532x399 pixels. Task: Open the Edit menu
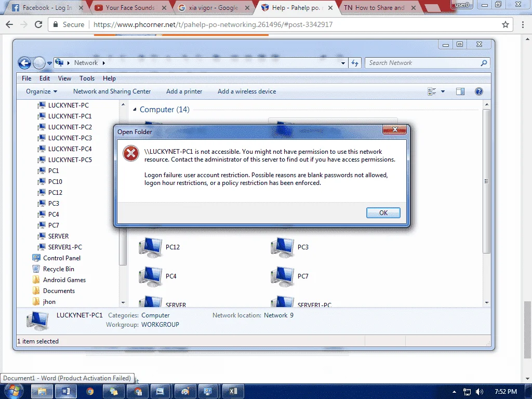(45, 78)
